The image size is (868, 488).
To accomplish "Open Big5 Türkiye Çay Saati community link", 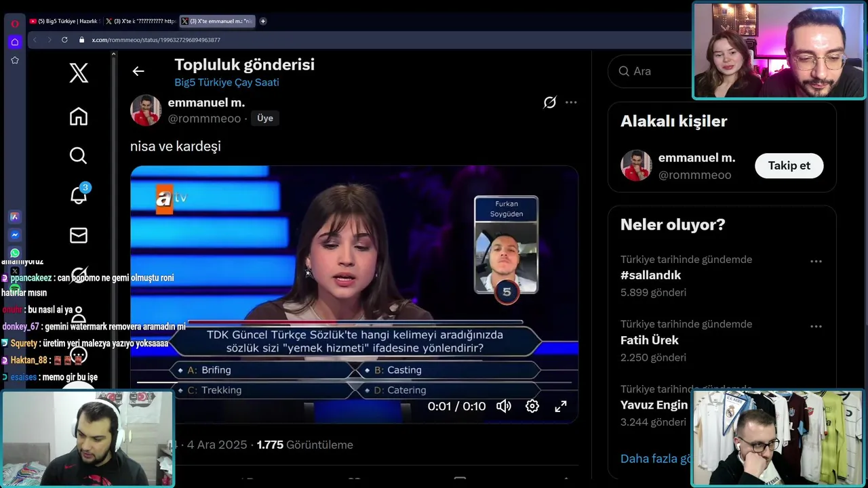I will click(226, 82).
